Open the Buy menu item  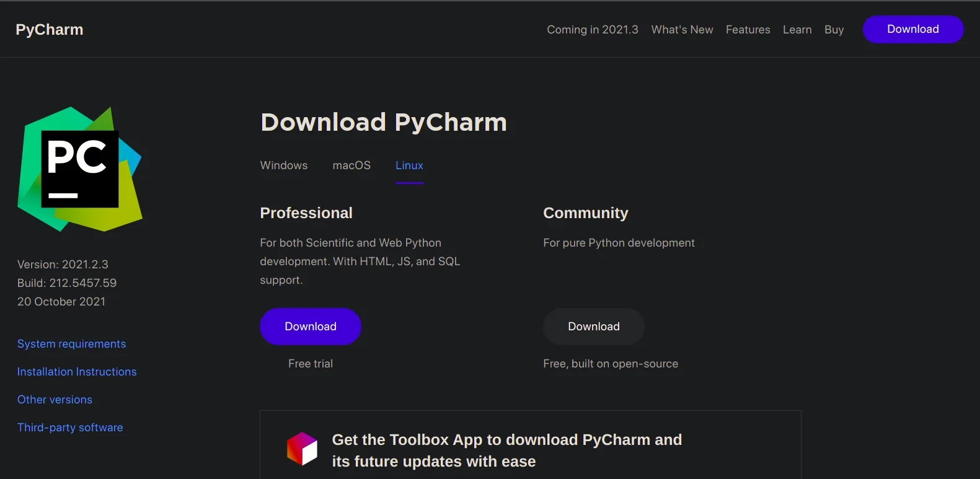click(x=834, y=30)
